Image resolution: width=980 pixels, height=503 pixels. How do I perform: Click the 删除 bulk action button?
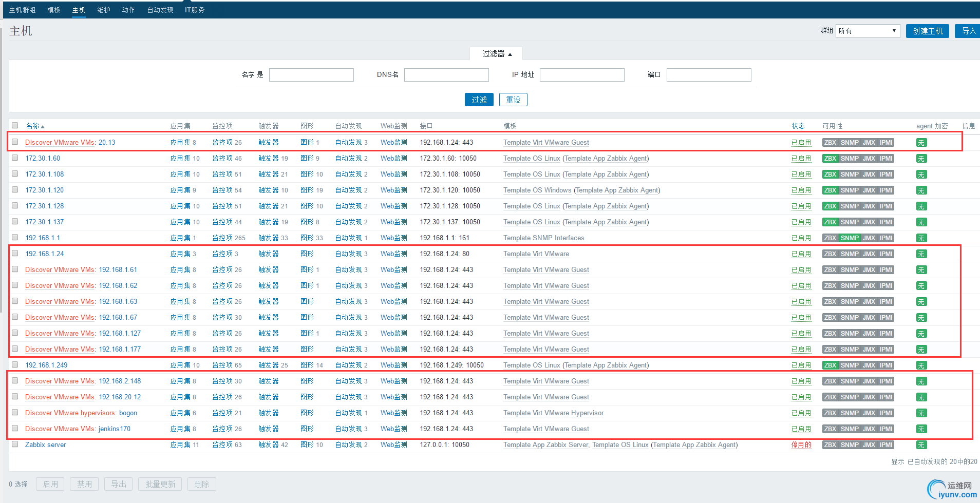coord(202,484)
